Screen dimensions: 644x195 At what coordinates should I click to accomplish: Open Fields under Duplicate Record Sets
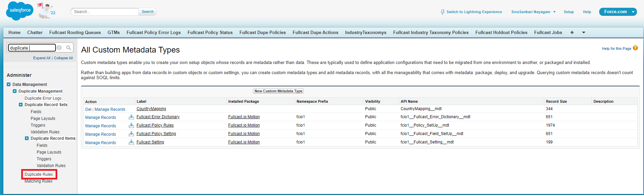tap(36, 112)
